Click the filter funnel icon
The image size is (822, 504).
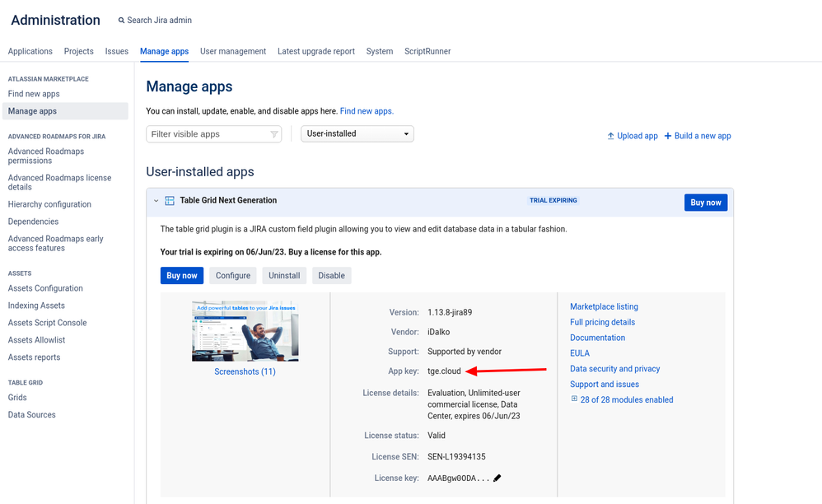(273, 134)
